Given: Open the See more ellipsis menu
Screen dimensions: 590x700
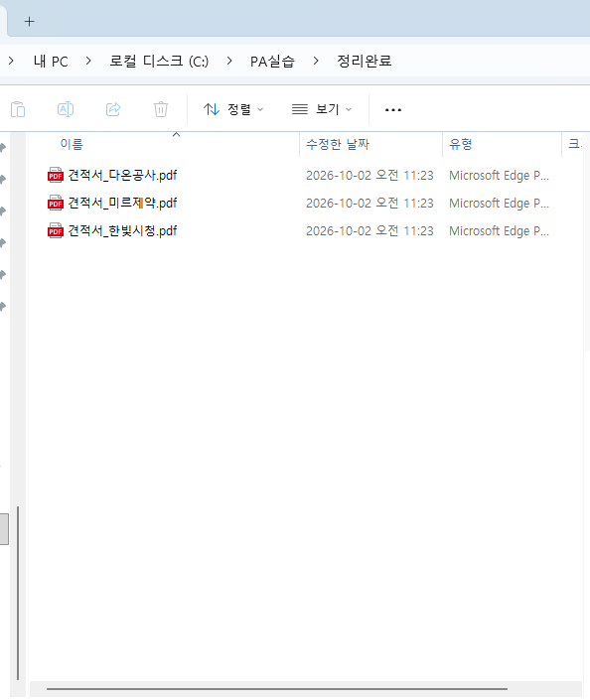Looking at the screenshot, I should pyautogui.click(x=393, y=110).
